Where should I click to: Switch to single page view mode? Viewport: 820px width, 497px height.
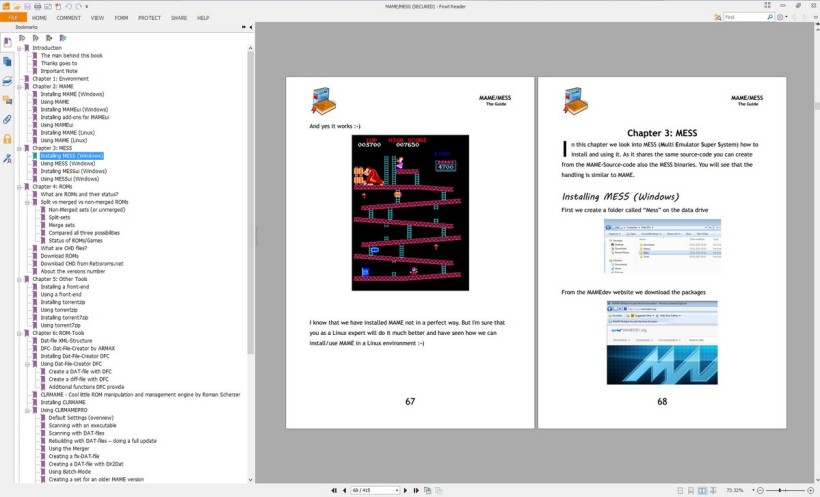point(679,490)
